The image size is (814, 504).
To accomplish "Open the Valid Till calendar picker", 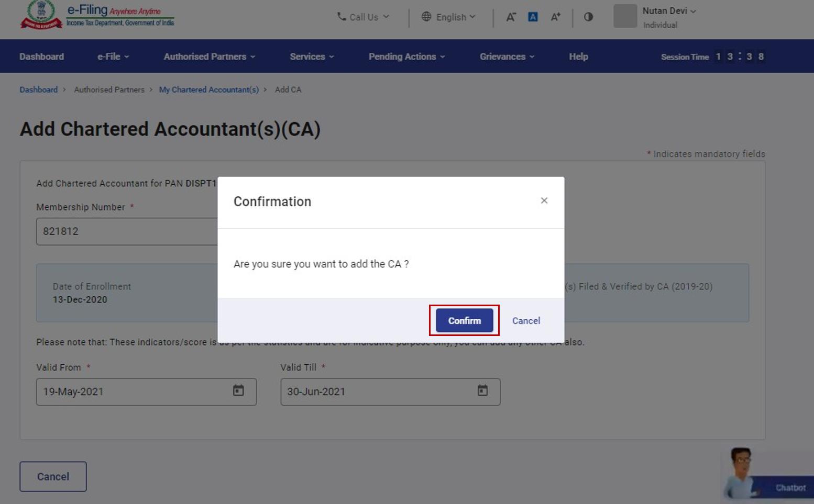I will [x=482, y=390].
